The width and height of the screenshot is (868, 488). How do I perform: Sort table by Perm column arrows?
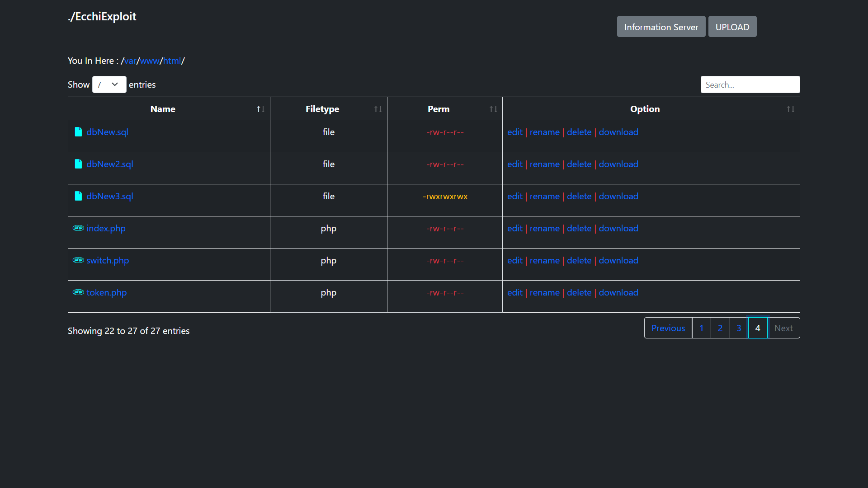[x=493, y=109]
